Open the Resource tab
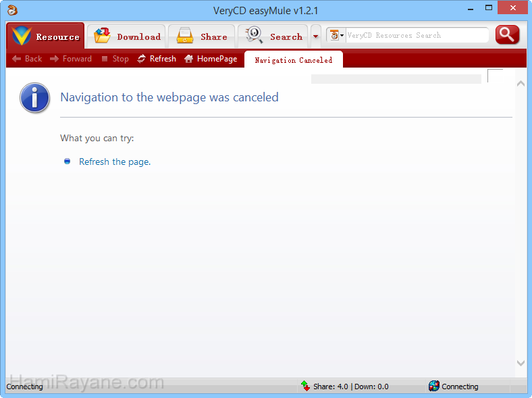 pyautogui.click(x=45, y=36)
